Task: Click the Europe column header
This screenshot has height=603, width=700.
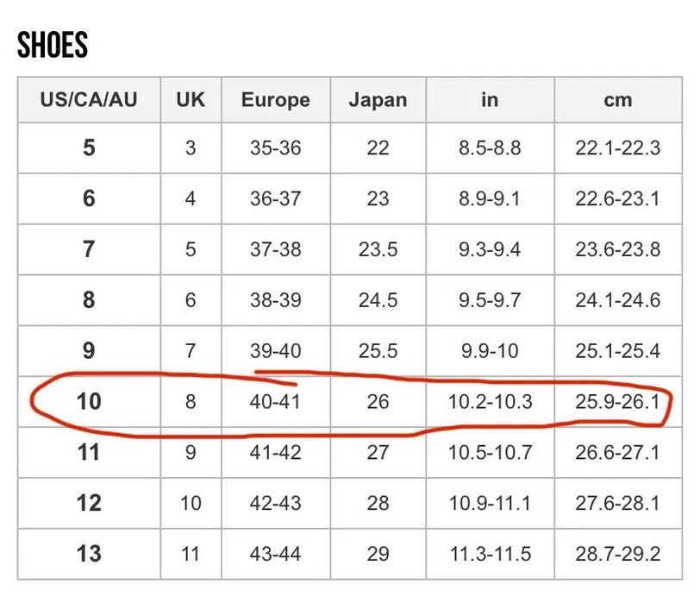Action: point(275,99)
